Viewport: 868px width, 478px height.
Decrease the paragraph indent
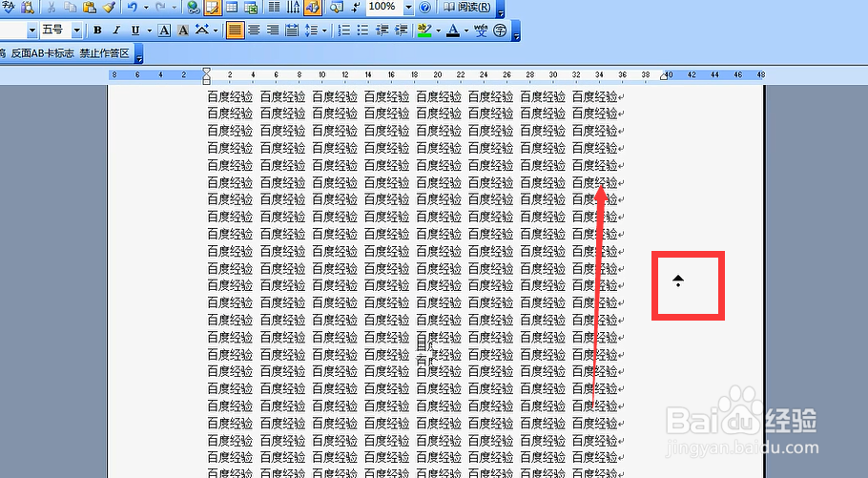(x=382, y=30)
